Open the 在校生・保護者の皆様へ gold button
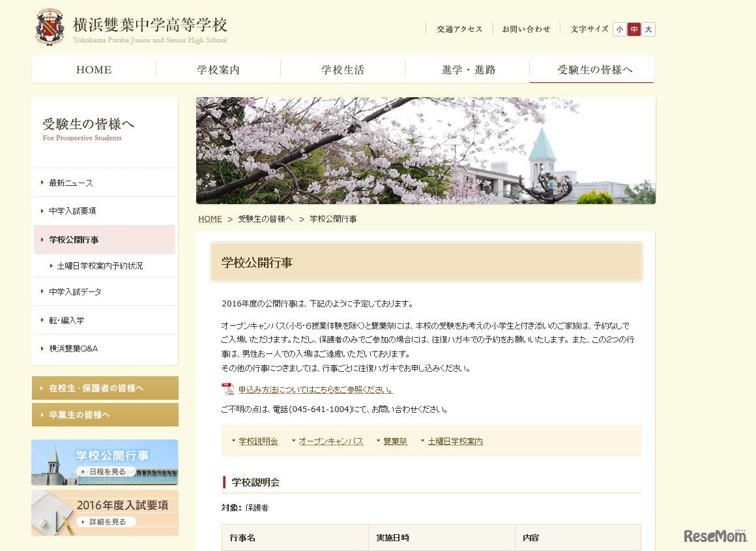 (x=105, y=388)
